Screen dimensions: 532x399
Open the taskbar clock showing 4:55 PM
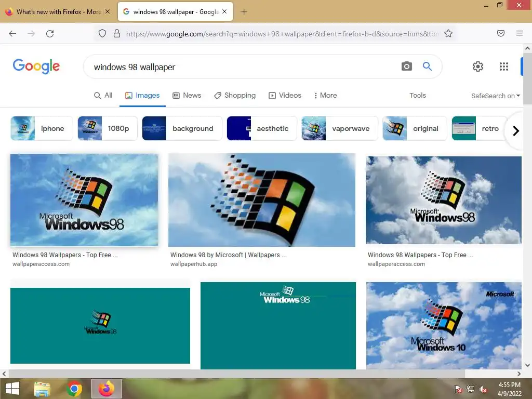509,389
